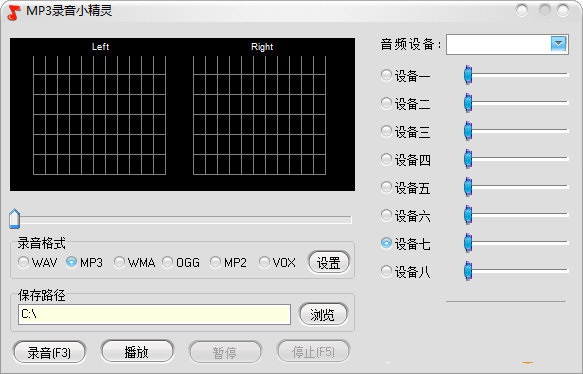Click the rightmost title bar circle button
The height and width of the screenshot is (374, 583).
[x=563, y=10]
